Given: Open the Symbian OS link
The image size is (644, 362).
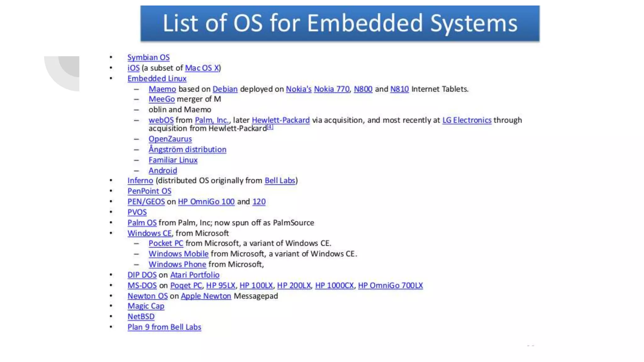Looking at the screenshot, I should click(148, 58).
